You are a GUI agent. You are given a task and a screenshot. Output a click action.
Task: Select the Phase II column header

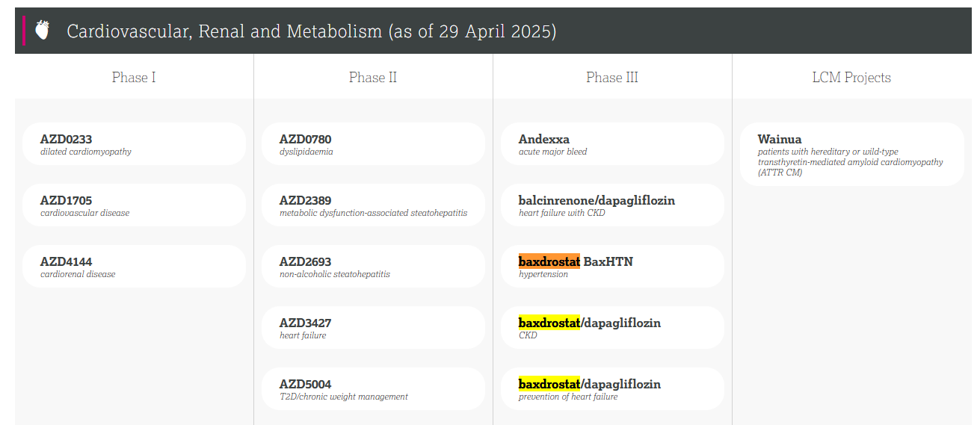click(373, 77)
